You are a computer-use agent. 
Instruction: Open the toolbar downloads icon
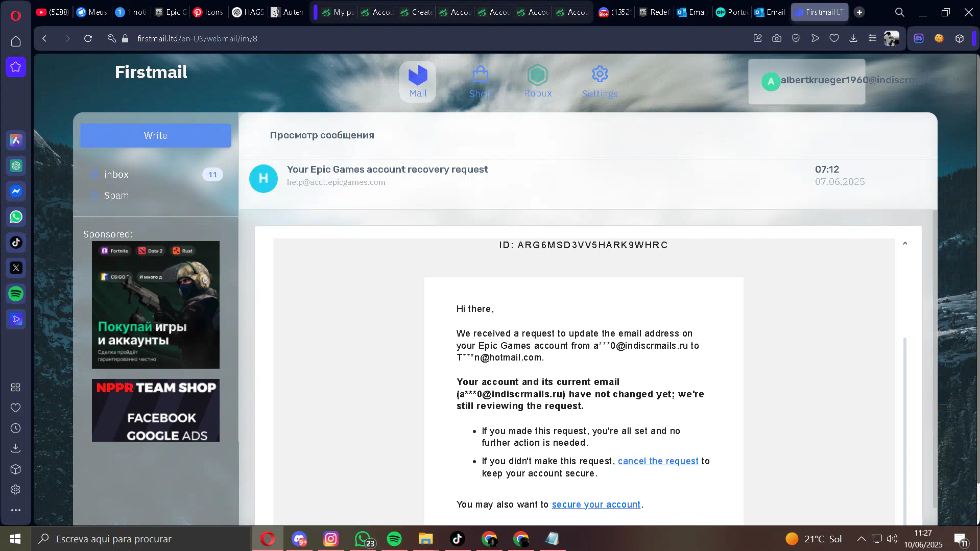click(x=853, y=38)
